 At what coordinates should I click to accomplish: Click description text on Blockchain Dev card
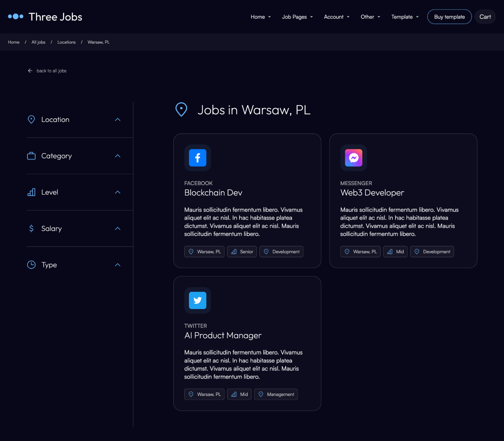(243, 222)
